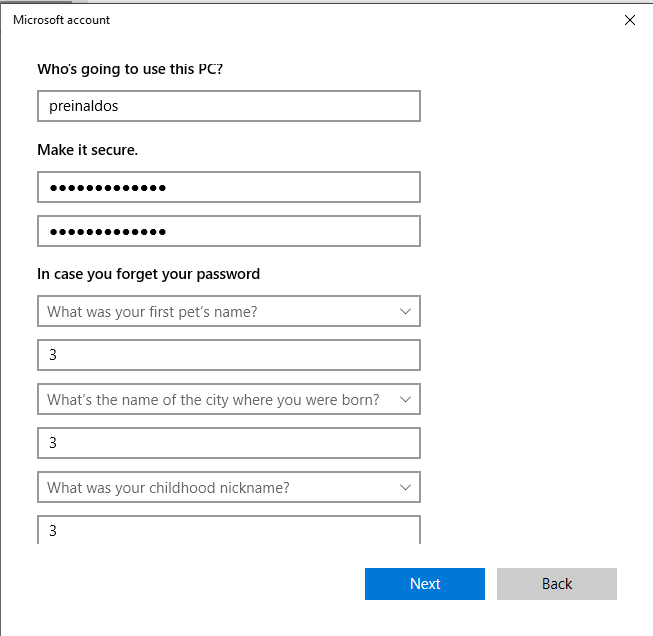Click the masked dots in the first password box
The height and width of the screenshot is (636, 653).
click(x=108, y=187)
